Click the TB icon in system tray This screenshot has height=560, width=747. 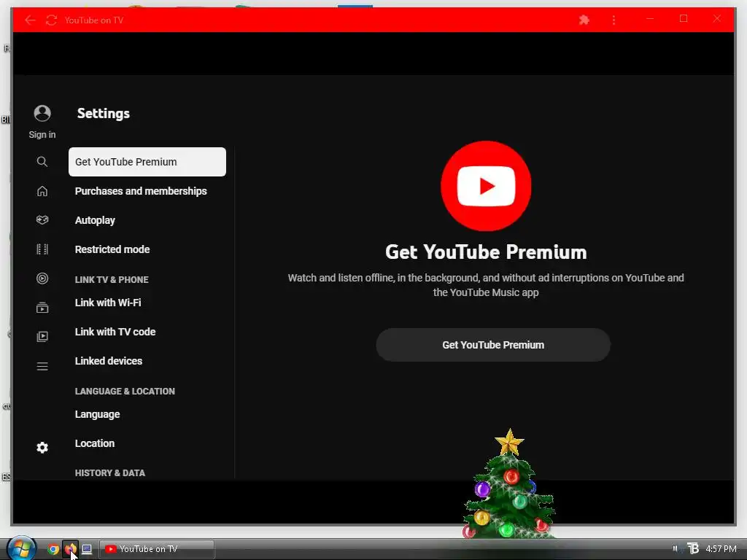pyautogui.click(x=693, y=548)
